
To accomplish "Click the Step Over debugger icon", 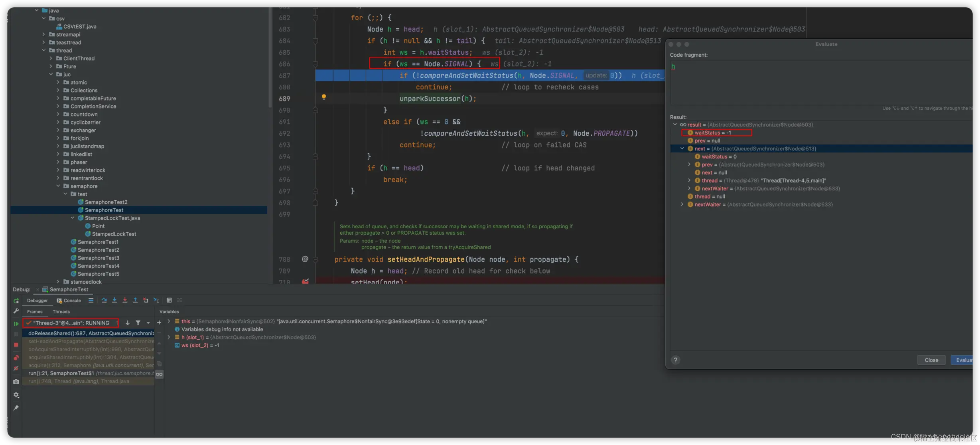I will 104,300.
